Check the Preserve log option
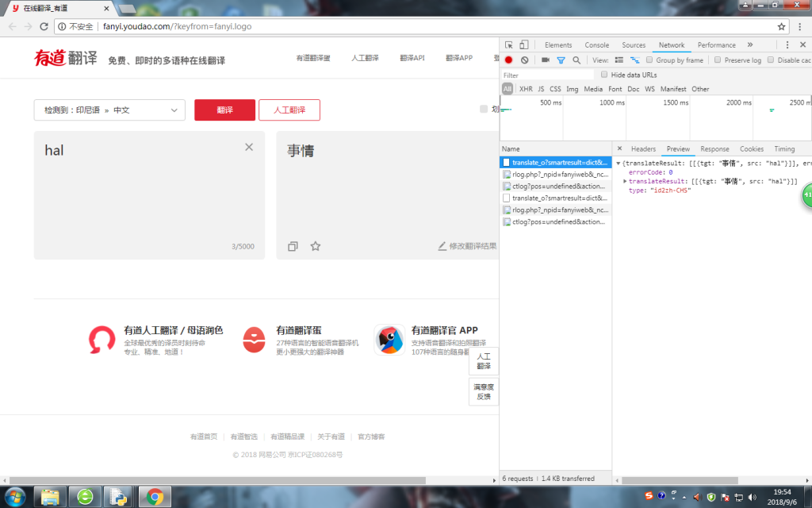 click(718, 60)
